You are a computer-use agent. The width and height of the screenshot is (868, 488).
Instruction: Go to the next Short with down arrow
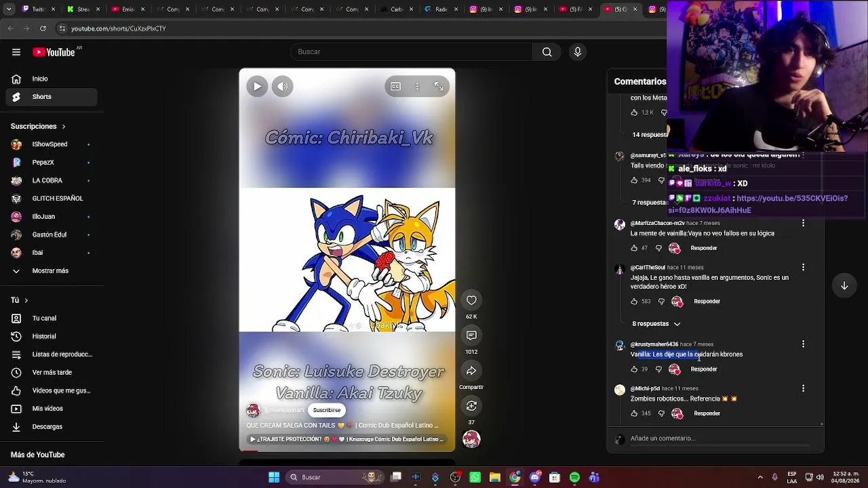click(x=844, y=286)
